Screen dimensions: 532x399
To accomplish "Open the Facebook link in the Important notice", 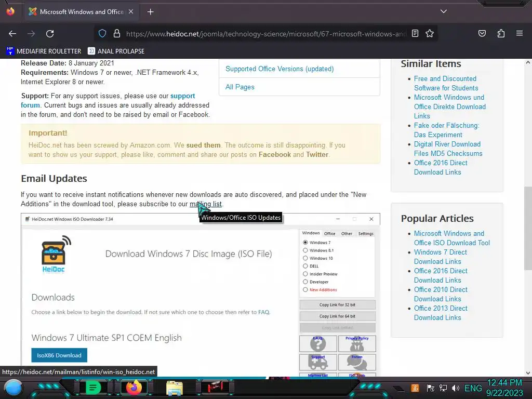I will click(274, 155).
